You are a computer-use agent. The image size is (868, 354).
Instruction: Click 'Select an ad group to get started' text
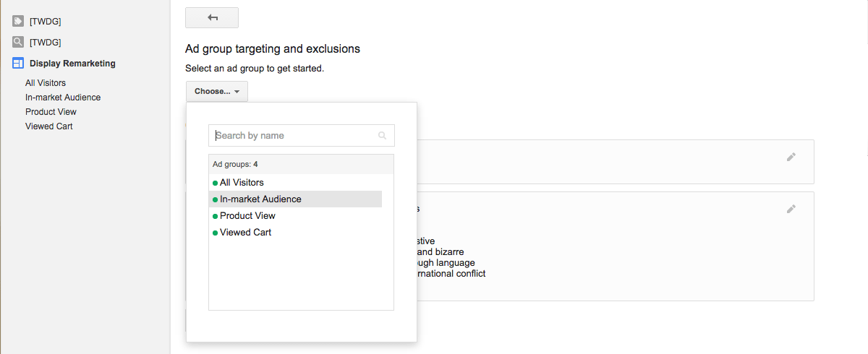[255, 69]
